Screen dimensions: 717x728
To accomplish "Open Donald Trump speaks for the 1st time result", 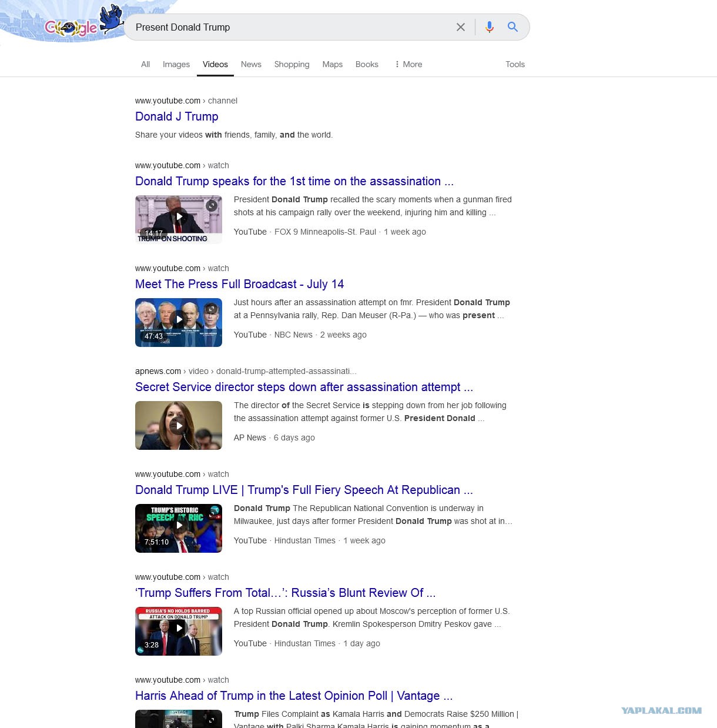I will pyautogui.click(x=294, y=181).
